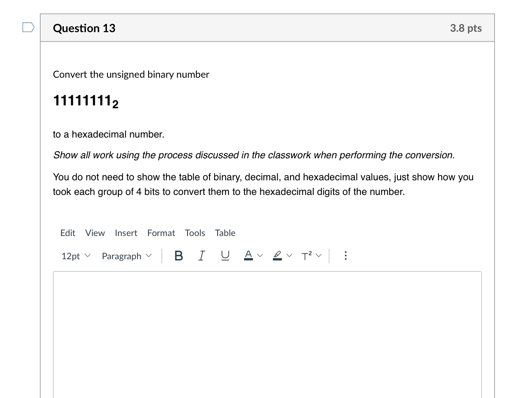Viewport: 532px width, 398px height.
Task: Open the Insert menu
Action: [x=126, y=233]
